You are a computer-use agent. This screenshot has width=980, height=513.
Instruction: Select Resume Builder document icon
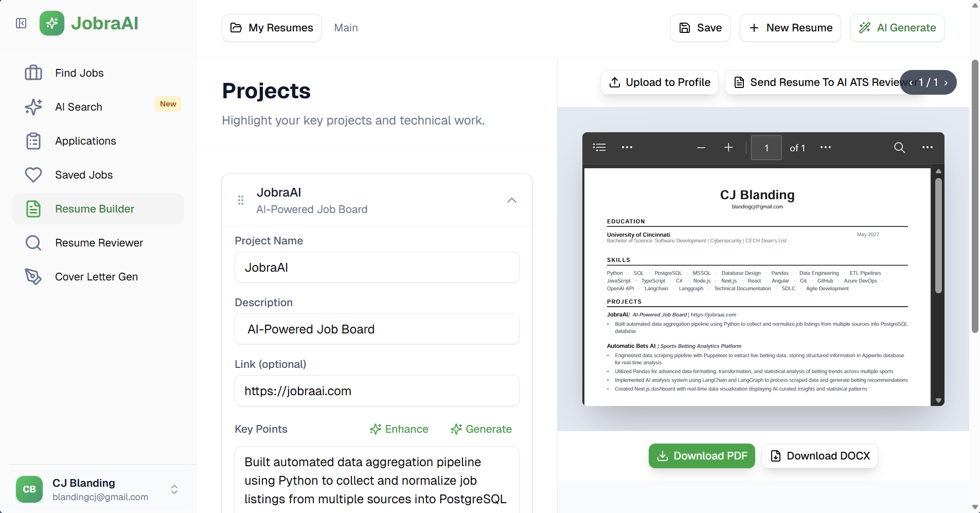(33, 208)
